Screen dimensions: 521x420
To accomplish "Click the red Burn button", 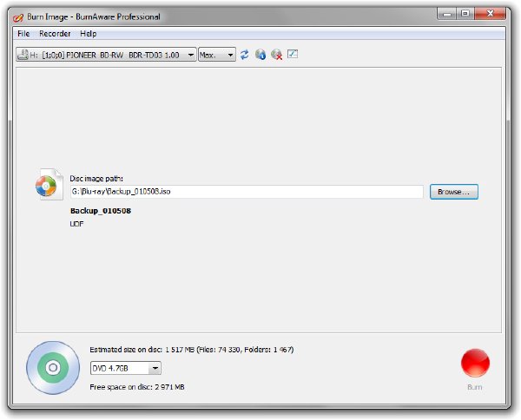I will point(475,363).
